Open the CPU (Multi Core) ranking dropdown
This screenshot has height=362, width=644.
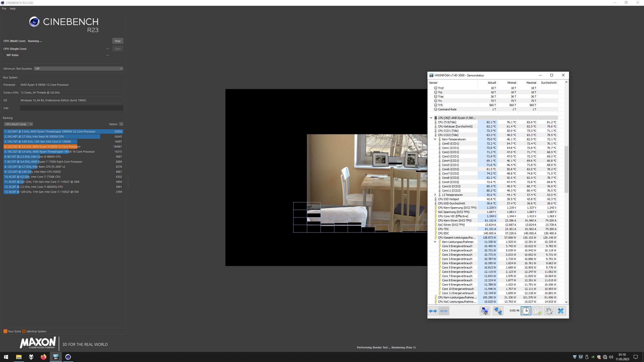tap(18, 124)
